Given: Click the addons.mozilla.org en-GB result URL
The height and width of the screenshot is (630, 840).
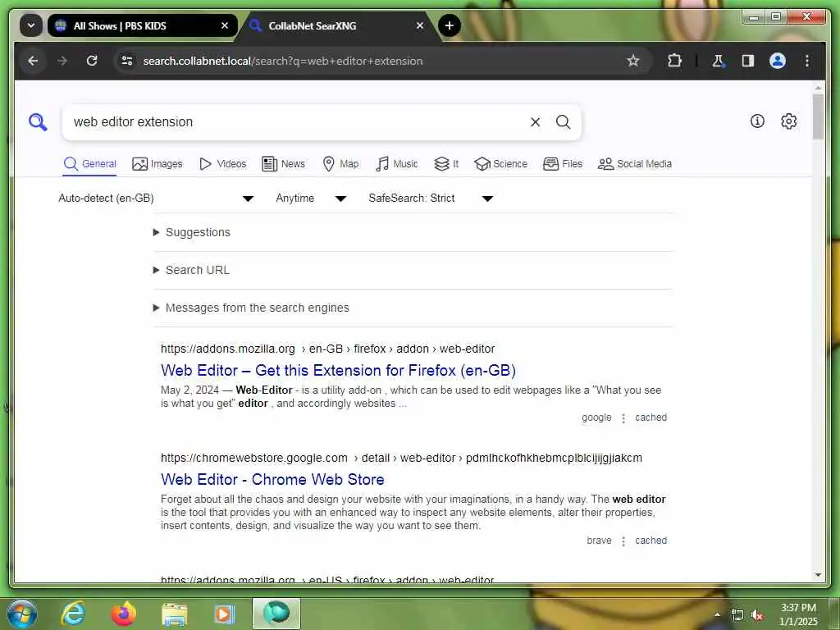Looking at the screenshot, I should tap(327, 349).
